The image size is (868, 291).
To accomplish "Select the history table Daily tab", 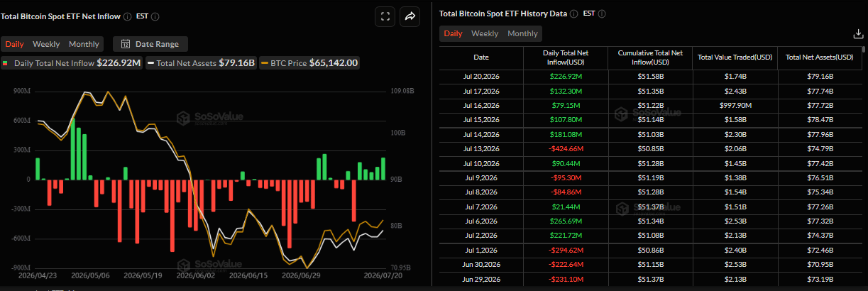I will [453, 33].
